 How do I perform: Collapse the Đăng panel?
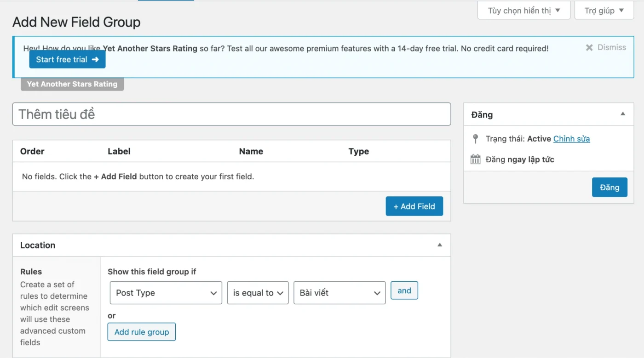623,114
